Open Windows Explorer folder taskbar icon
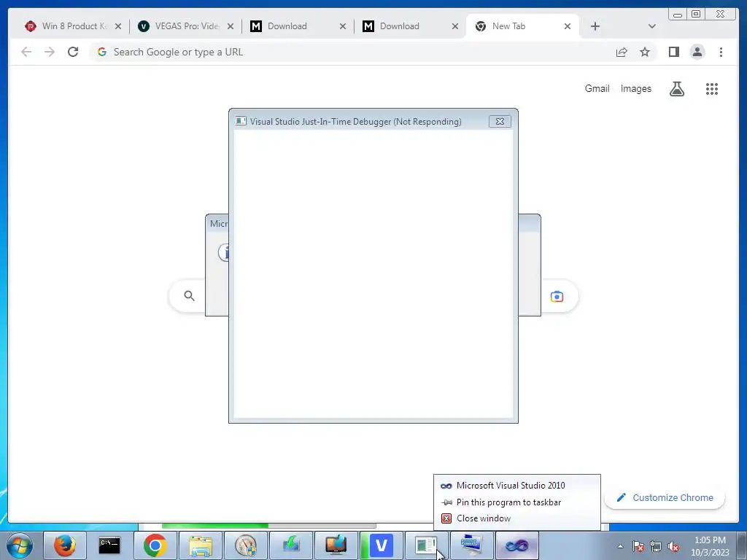This screenshot has width=747, height=560. [201, 545]
